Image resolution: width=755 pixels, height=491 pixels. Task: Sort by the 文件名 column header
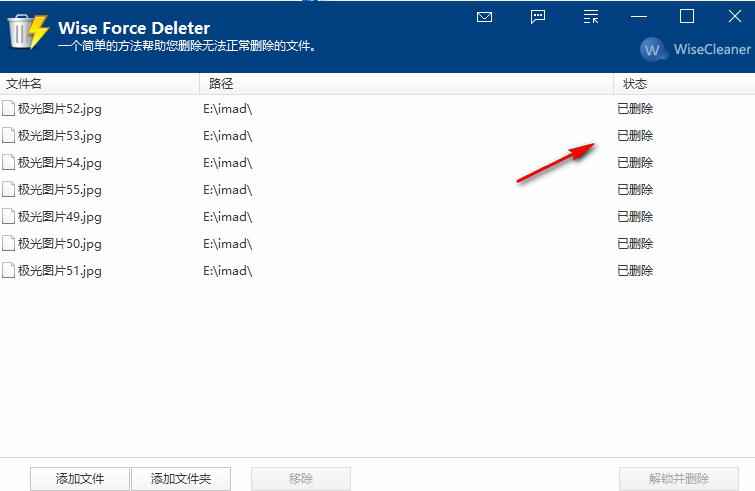100,84
